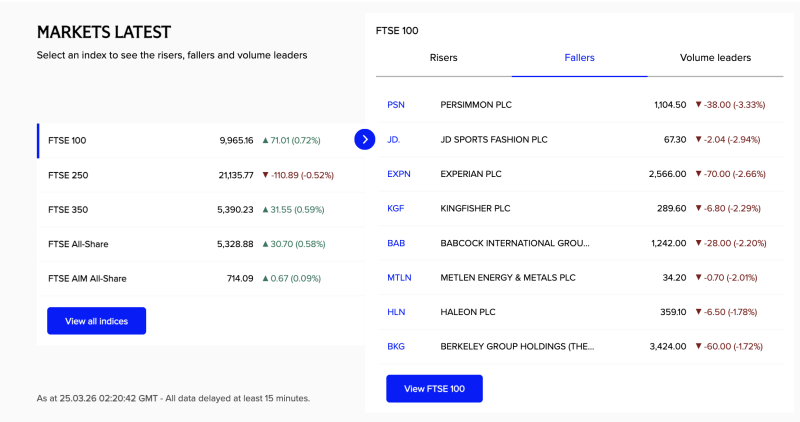Select the FTSE 100 index row
Screen dimensions: 800x422
point(201,140)
